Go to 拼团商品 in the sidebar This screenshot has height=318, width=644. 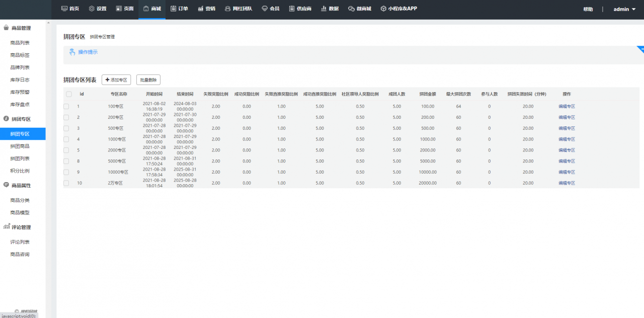[x=20, y=146]
